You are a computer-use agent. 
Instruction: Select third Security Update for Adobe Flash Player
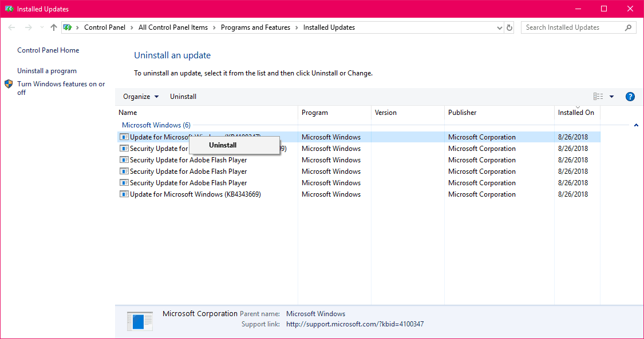pos(188,183)
